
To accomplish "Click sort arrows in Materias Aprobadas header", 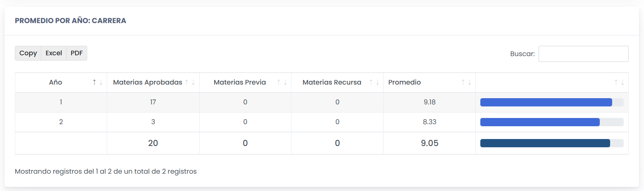I will tap(190, 83).
